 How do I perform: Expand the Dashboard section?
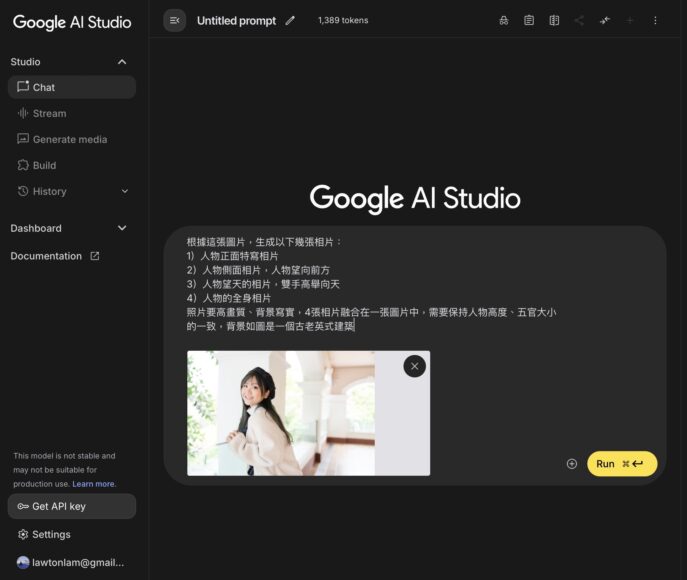(x=122, y=228)
